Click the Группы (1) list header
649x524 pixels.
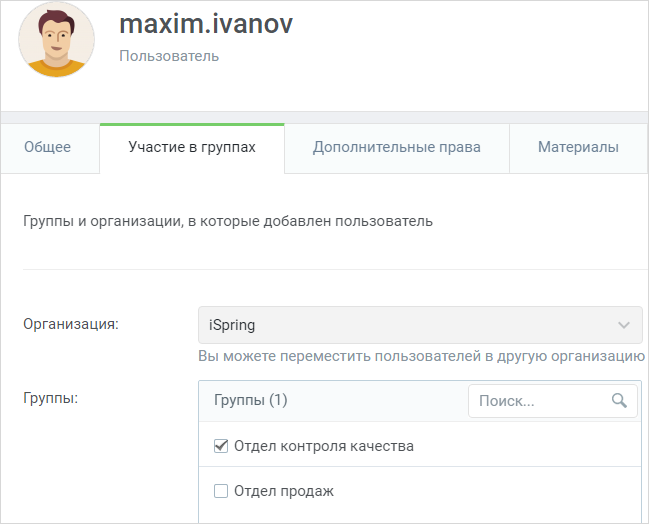pos(251,400)
